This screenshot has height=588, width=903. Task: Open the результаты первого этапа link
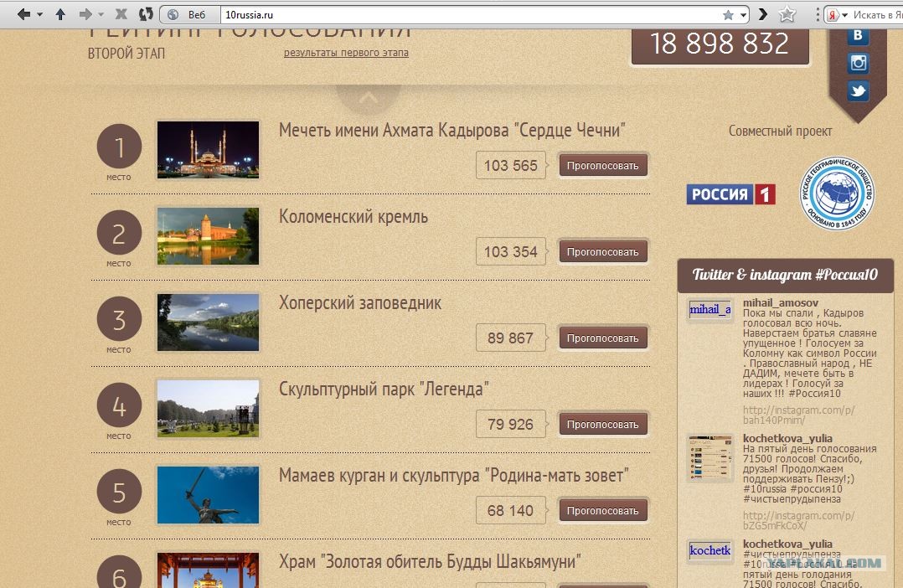point(346,53)
